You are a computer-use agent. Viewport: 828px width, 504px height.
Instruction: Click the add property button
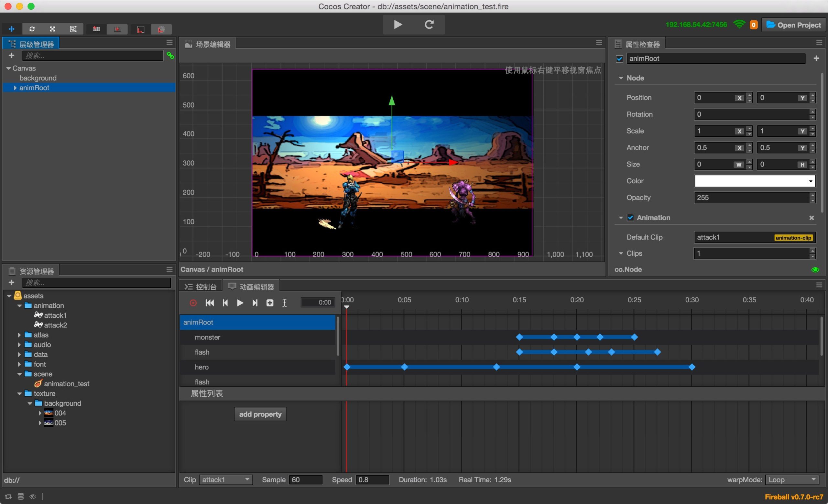pyautogui.click(x=260, y=414)
